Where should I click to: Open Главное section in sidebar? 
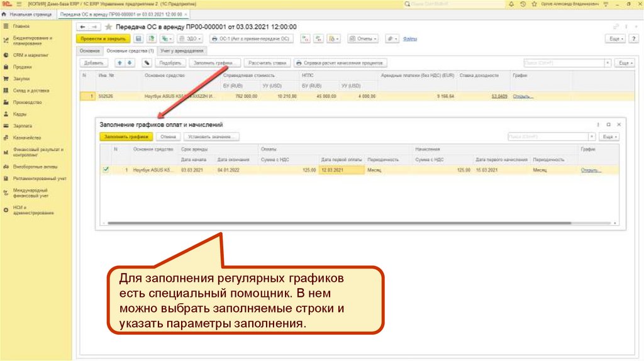pyautogui.click(x=21, y=26)
